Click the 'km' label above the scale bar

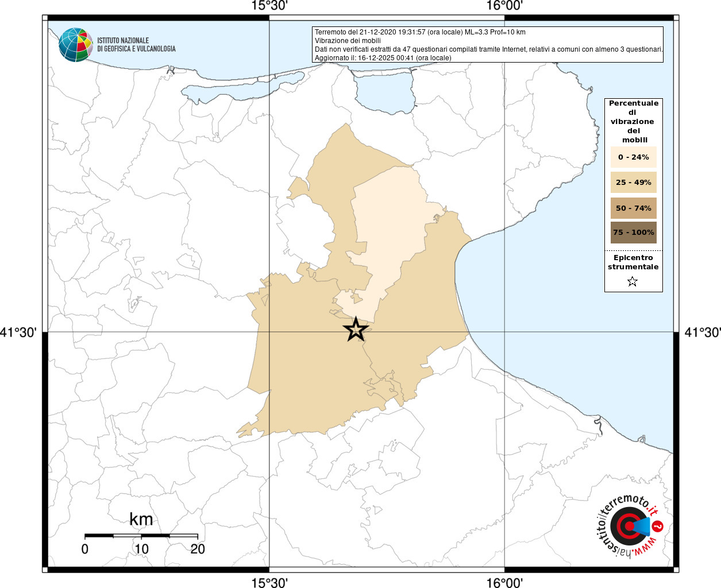click(x=141, y=519)
